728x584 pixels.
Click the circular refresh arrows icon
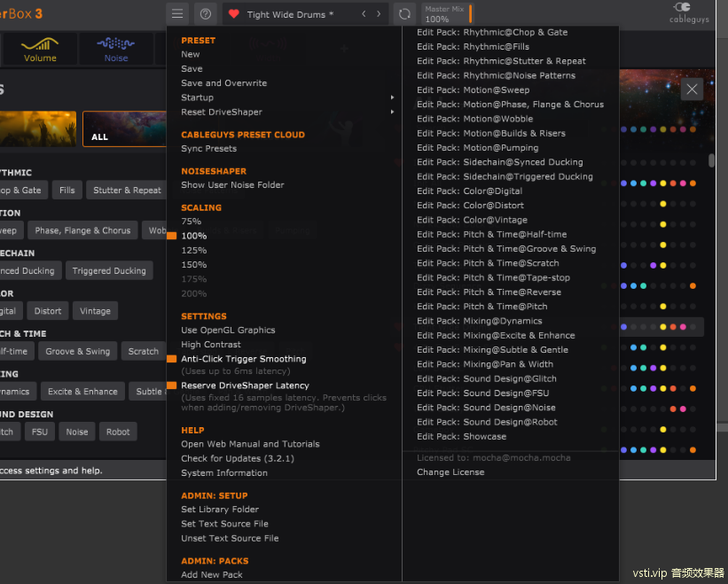click(x=404, y=14)
